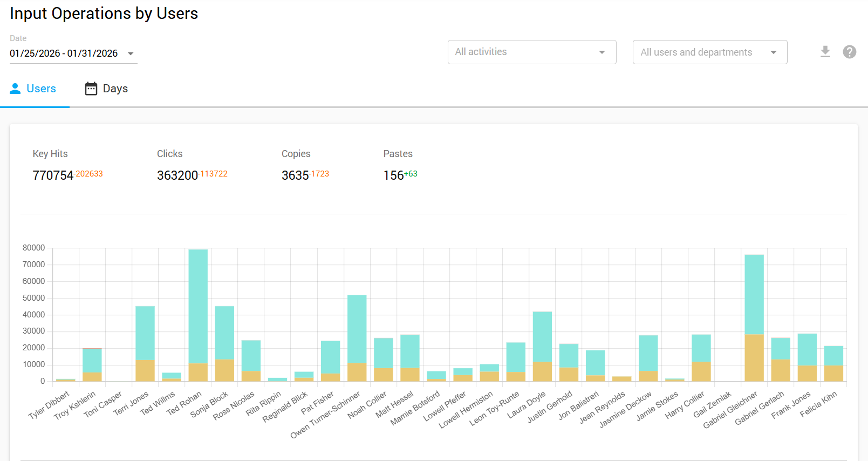Switch to the Days tab
This screenshot has width=868, height=461.
[x=115, y=89]
